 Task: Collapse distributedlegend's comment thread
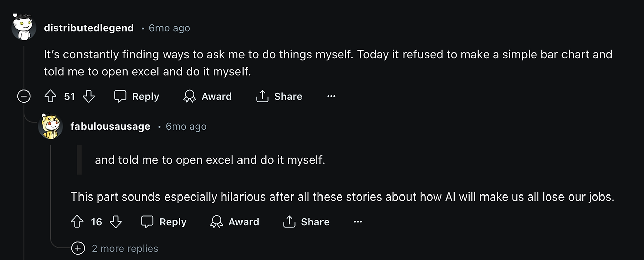[x=24, y=96]
